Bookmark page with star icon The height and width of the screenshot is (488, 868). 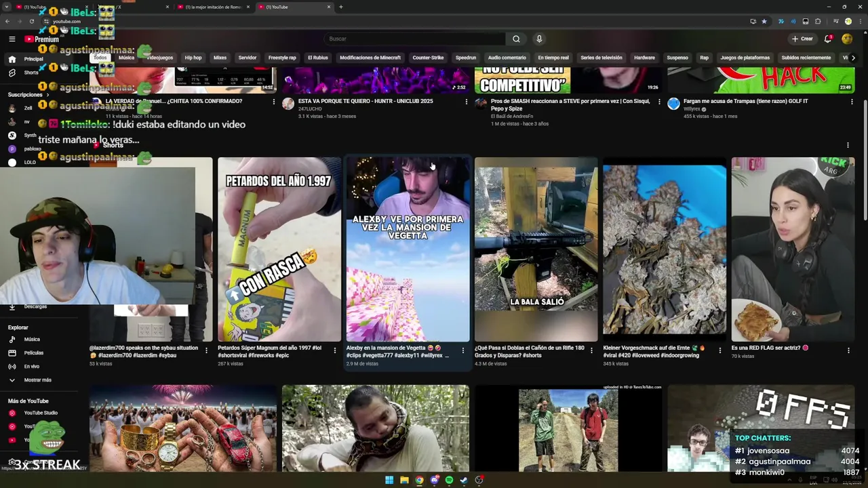click(x=764, y=21)
